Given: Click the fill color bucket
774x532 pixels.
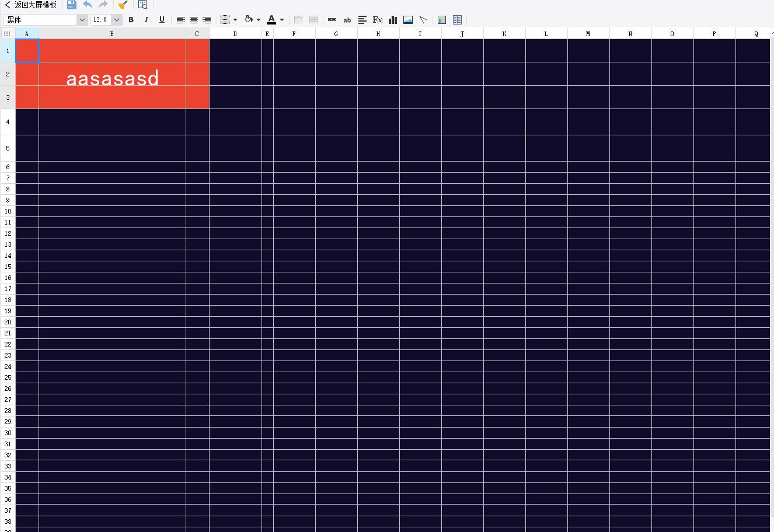Looking at the screenshot, I should point(249,19).
